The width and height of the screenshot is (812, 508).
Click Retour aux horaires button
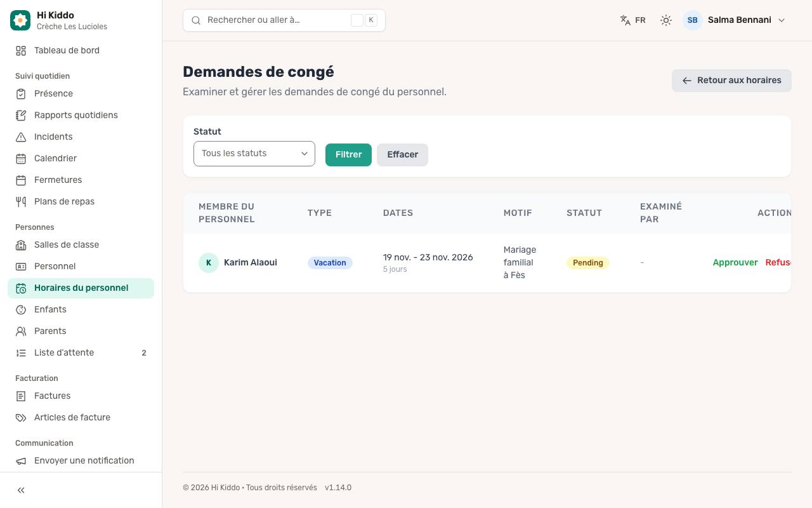731,81
